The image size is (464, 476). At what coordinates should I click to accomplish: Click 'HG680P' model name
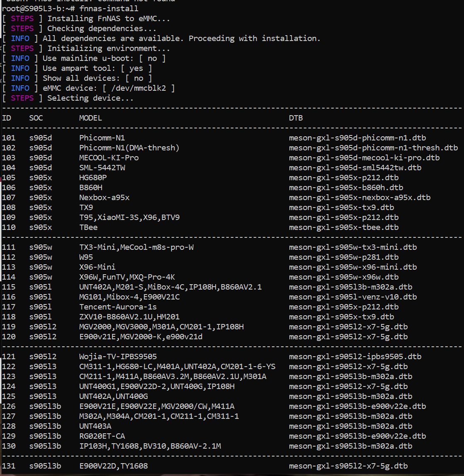pyautogui.click(x=93, y=178)
